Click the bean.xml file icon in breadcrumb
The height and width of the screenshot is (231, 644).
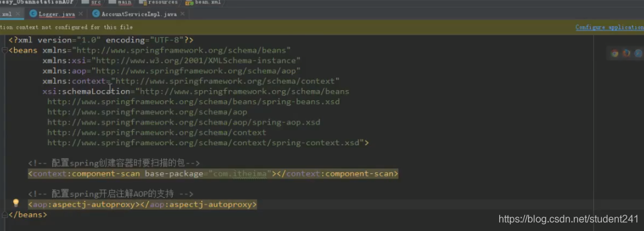(x=189, y=3)
